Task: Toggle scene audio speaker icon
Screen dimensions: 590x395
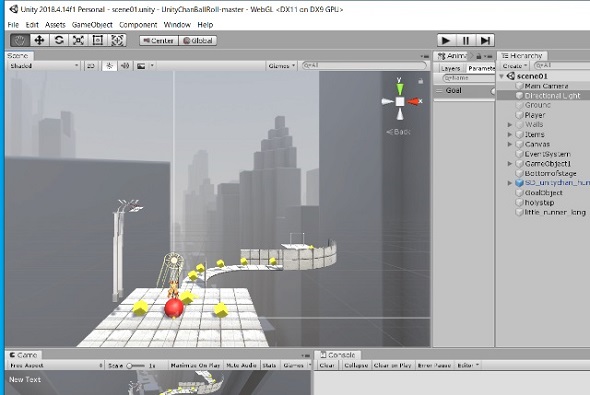Action: [x=125, y=66]
